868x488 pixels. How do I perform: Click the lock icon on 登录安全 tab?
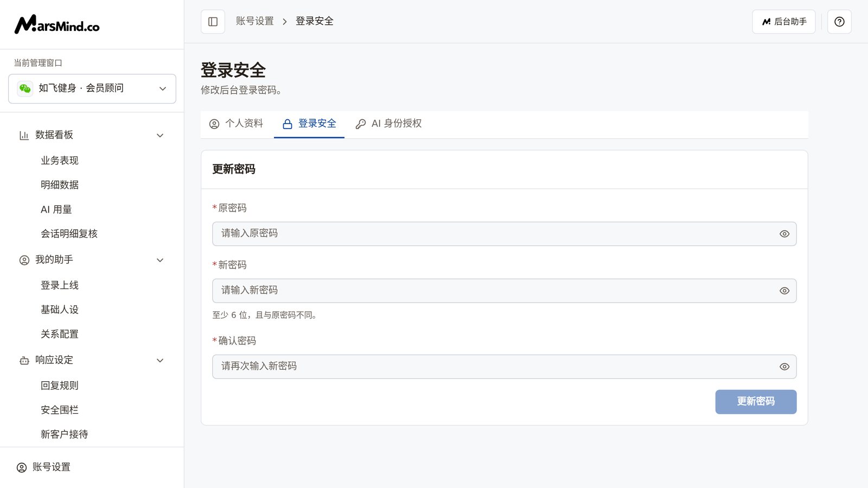(x=288, y=124)
